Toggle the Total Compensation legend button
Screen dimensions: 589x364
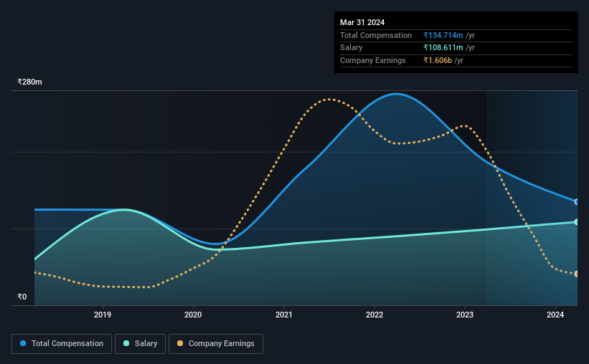(x=62, y=344)
